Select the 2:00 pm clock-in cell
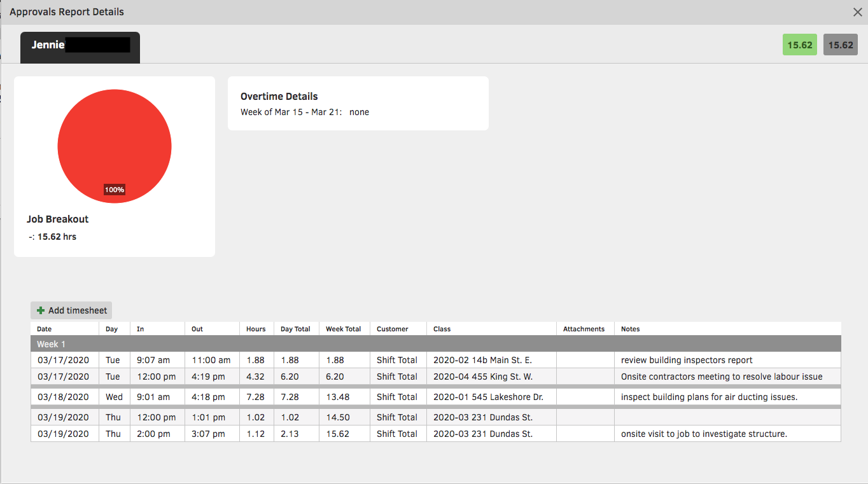Screen dimensions: 868x484 (x=157, y=434)
